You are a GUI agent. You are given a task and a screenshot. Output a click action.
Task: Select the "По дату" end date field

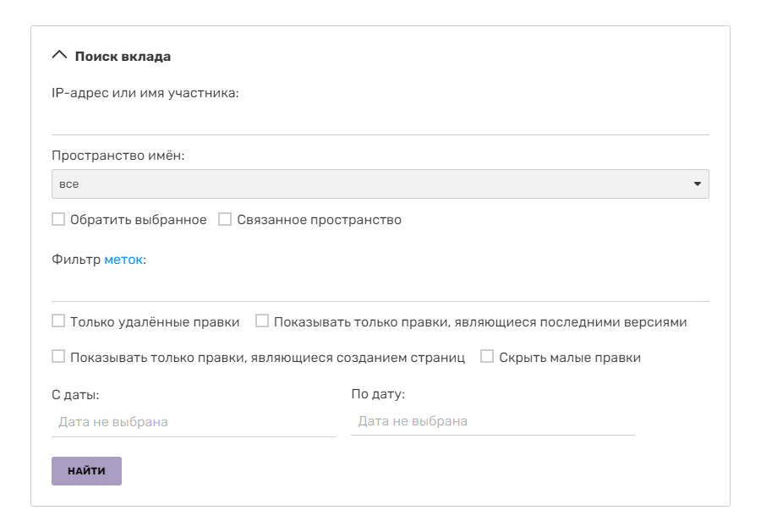pos(492,420)
